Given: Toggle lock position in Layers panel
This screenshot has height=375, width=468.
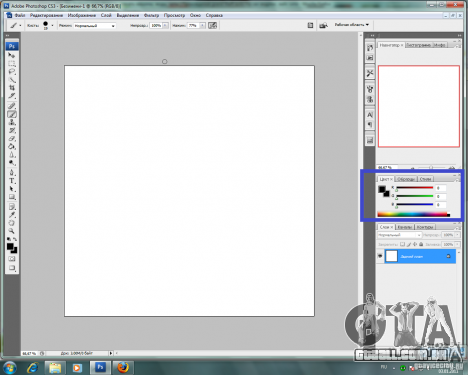Looking at the screenshot, I should (x=415, y=244).
